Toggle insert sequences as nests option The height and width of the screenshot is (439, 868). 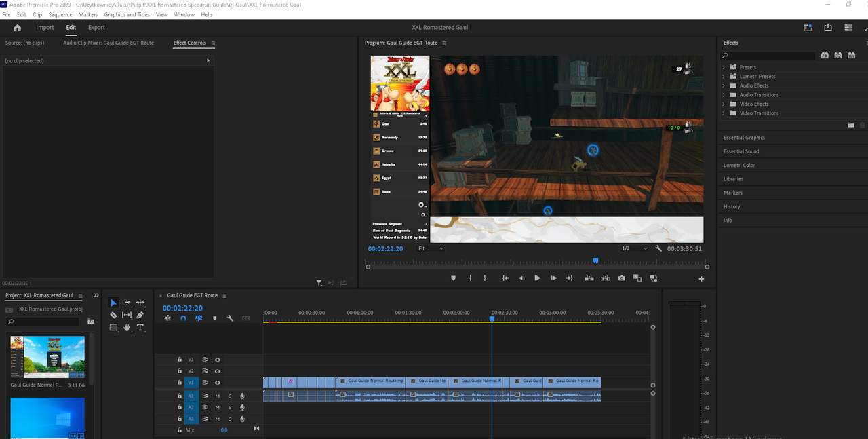click(x=167, y=318)
